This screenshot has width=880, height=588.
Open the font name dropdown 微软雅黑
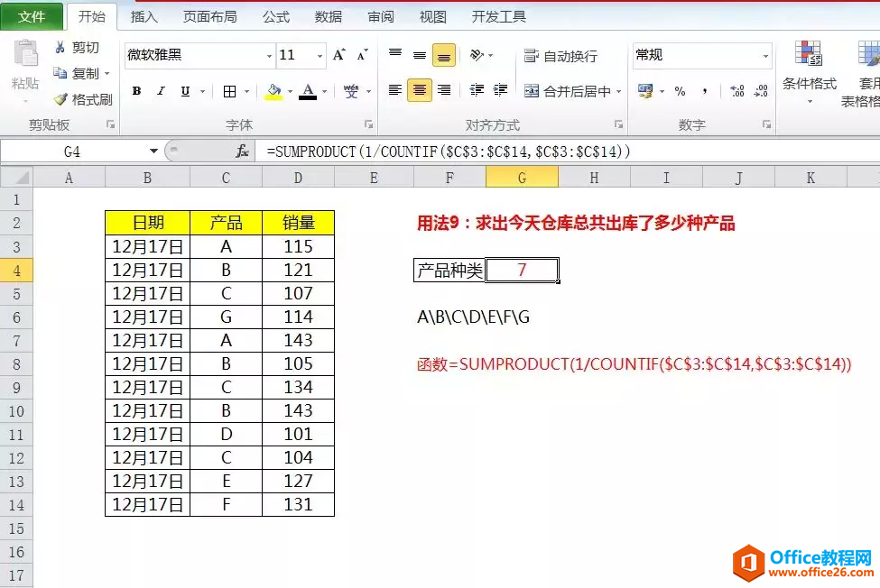point(269,56)
